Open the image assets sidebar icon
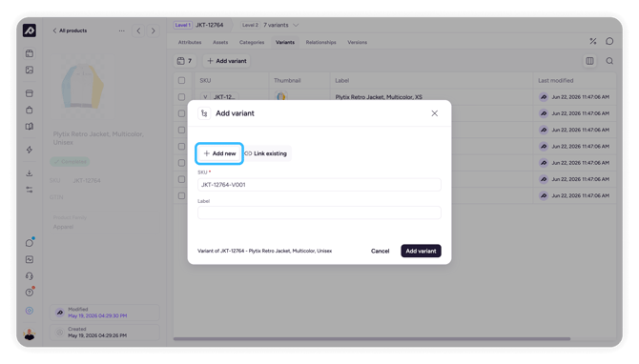639x364 pixels. pos(30,70)
